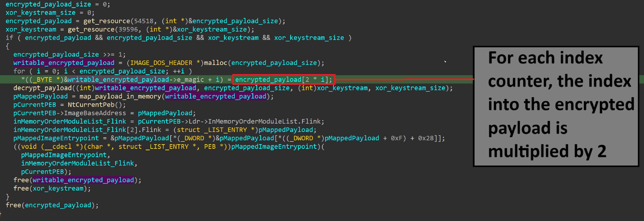Image resolution: width=644 pixels, height=221 pixels.
Task: Click the annotation box about index multiplied by 2
Action: 556,106
